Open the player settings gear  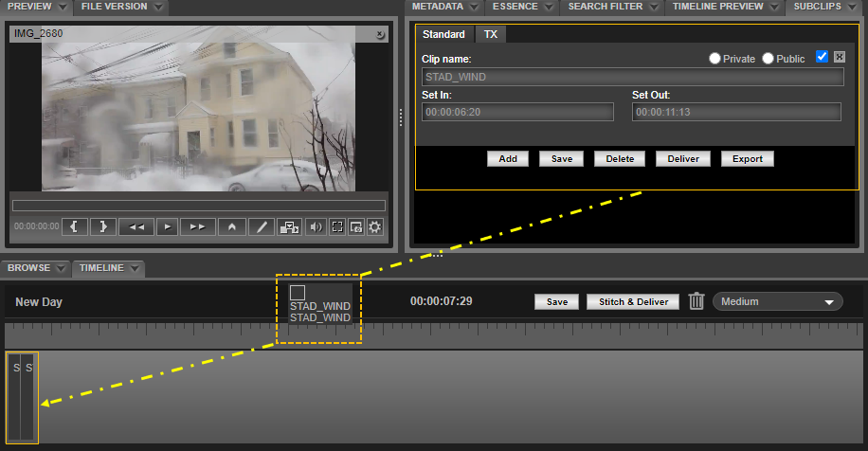tap(374, 226)
